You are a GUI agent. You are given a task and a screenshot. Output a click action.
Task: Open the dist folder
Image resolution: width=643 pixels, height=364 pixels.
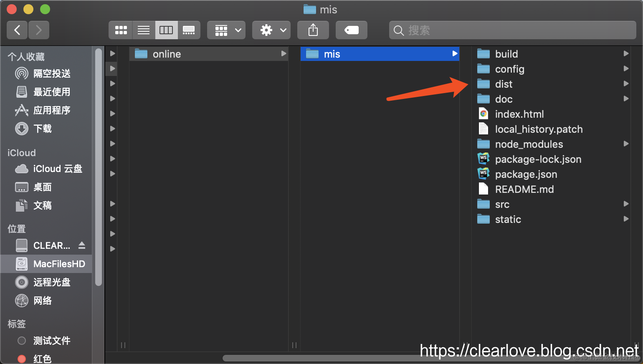[551, 84]
